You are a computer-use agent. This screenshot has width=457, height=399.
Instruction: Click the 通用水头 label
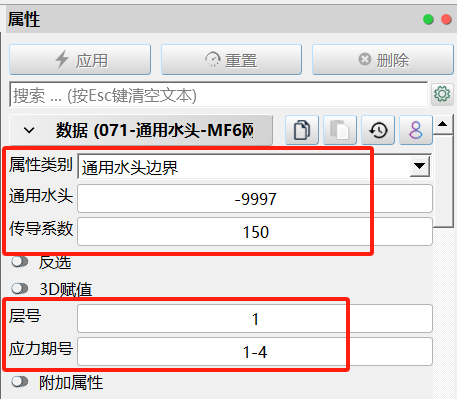[x=41, y=196]
